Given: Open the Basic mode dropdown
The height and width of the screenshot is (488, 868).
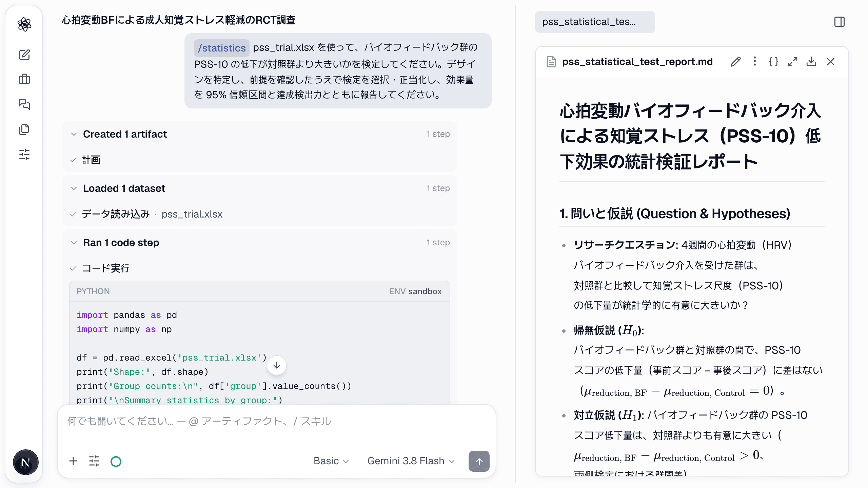Looking at the screenshot, I should pyautogui.click(x=331, y=461).
